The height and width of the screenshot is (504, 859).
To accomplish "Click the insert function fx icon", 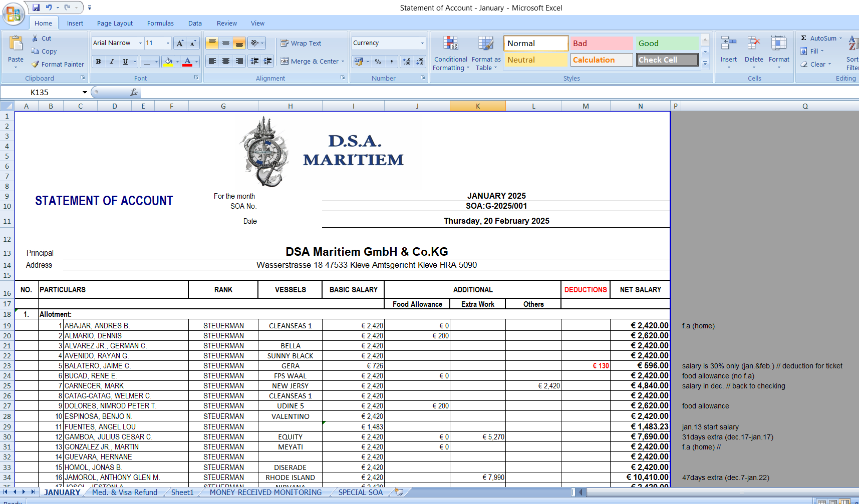I will point(134,92).
